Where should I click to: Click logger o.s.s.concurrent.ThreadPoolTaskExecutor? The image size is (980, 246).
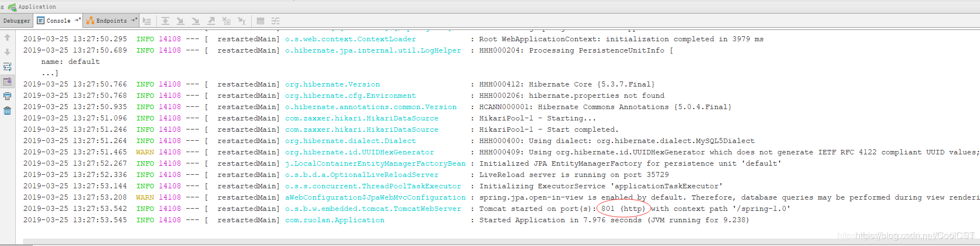coord(373,186)
